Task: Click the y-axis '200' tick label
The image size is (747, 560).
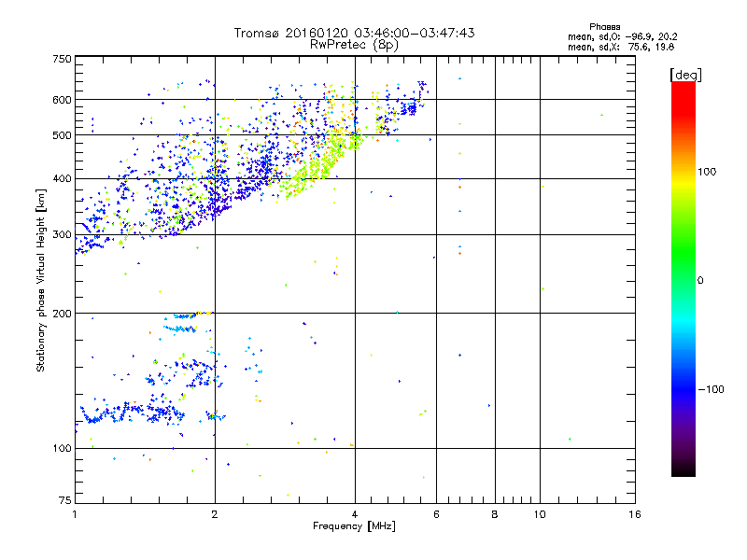Action: pyautogui.click(x=62, y=314)
